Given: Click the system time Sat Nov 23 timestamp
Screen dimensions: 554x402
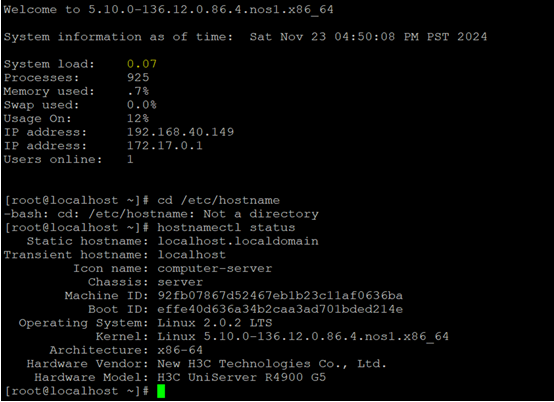Looking at the screenshot, I should click(x=368, y=37).
